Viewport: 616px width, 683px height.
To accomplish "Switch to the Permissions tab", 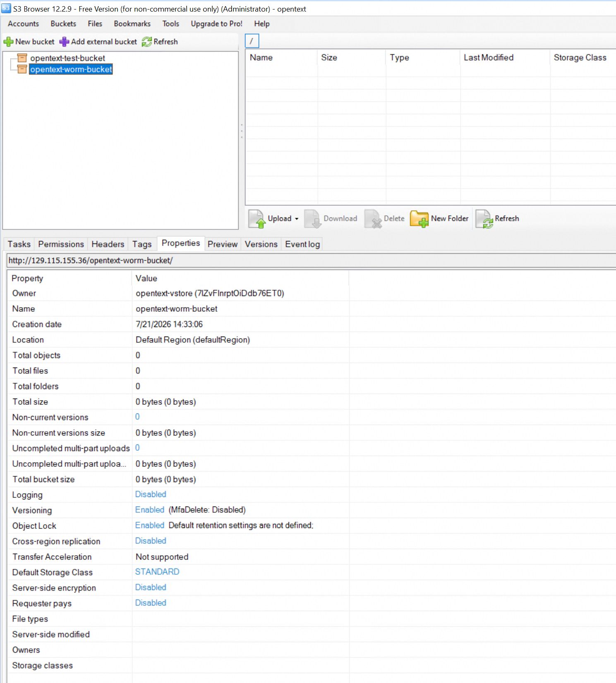I will (61, 244).
